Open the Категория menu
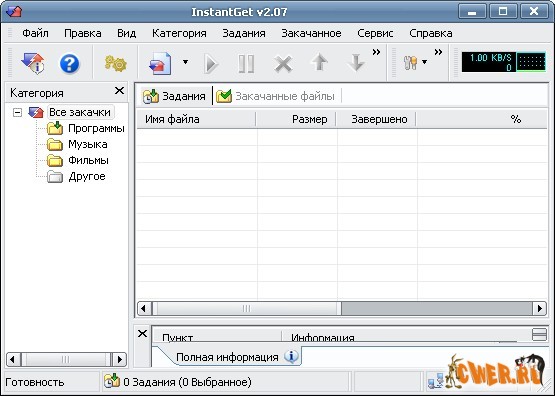 (179, 33)
